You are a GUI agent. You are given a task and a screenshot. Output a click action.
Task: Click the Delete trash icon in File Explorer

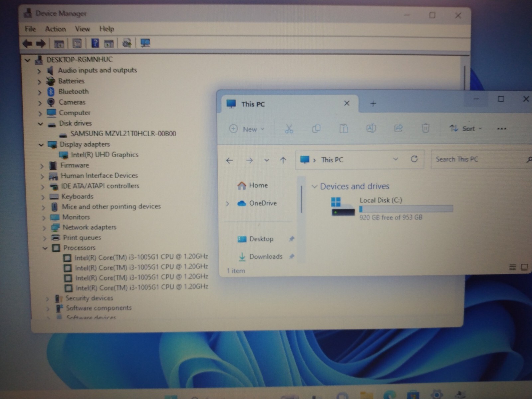pos(425,128)
